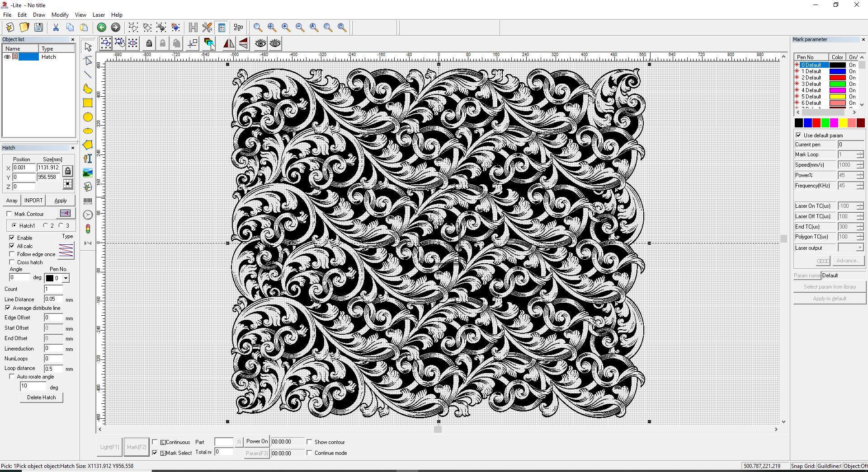
Task: Open the Laser menu
Action: pyautogui.click(x=99, y=15)
